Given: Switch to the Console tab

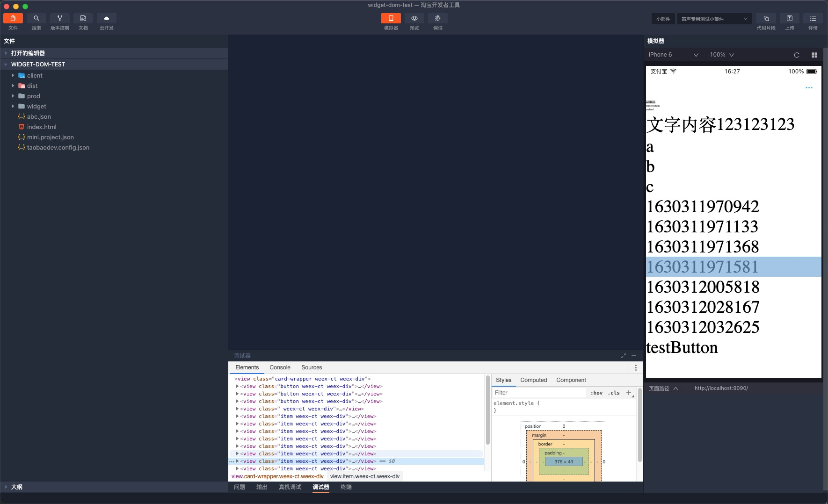Looking at the screenshot, I should coord(280,367).
